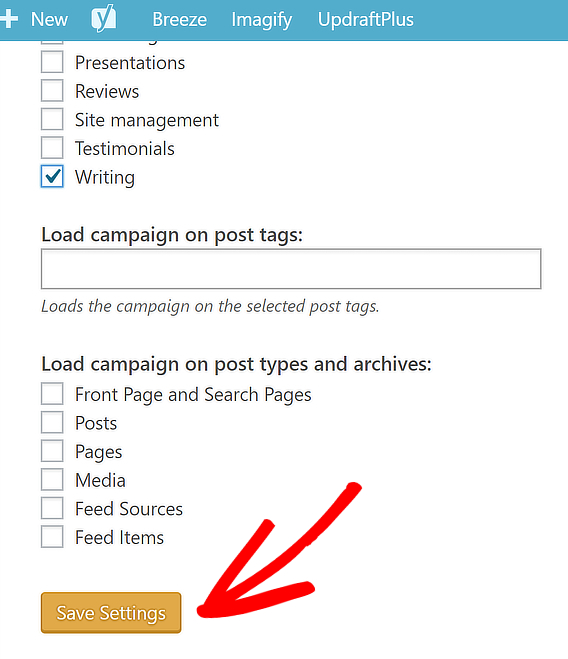568x659 pixels.
Task: Click the plus icon beside New
Action: click(x=8, y=19)
